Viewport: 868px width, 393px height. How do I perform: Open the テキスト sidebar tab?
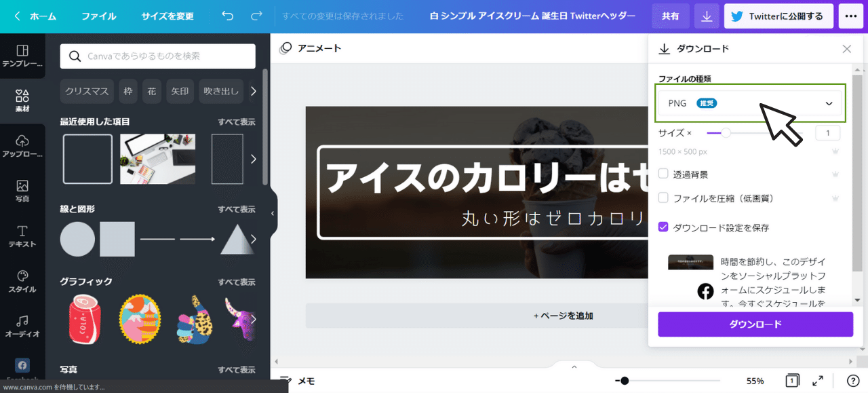click(x=22, y=236)
